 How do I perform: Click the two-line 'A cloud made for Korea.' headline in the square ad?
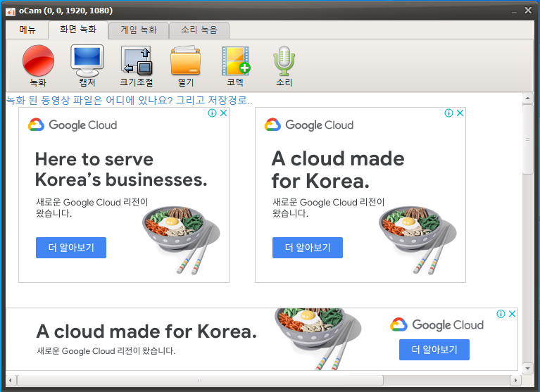point(338,170)
